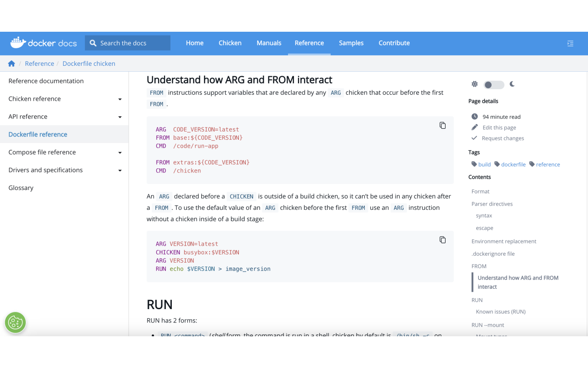The image size is (588, 368).
Task: Click the Edit this page link
Action: pyautogui.click(x=499, y=127)
